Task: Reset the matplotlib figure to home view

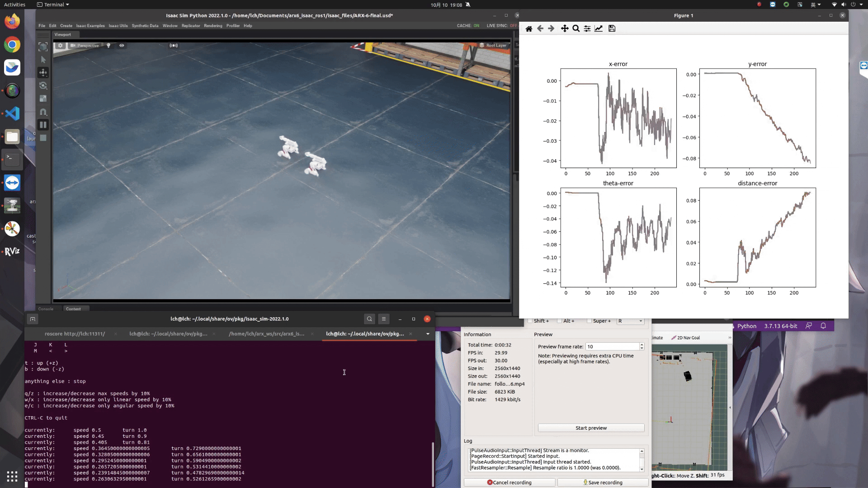Action: tap(528, 28)
